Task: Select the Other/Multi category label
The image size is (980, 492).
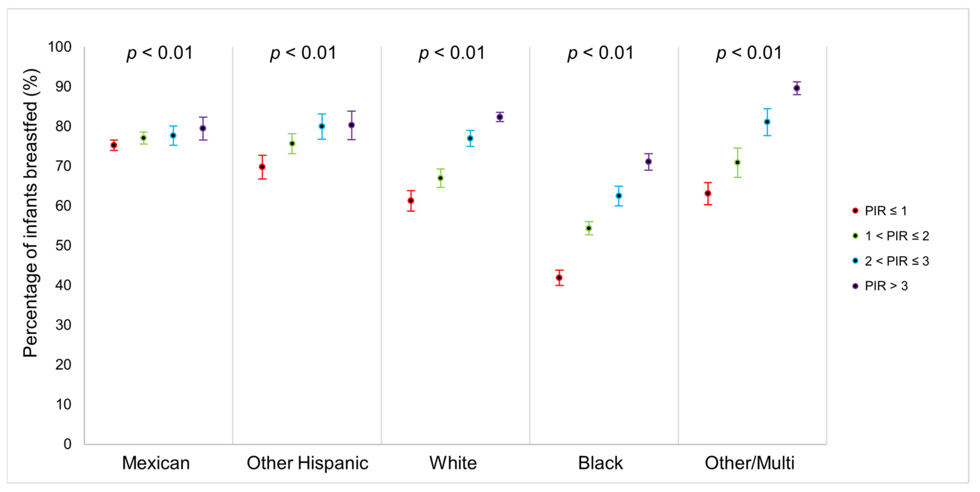Action: 750,463
